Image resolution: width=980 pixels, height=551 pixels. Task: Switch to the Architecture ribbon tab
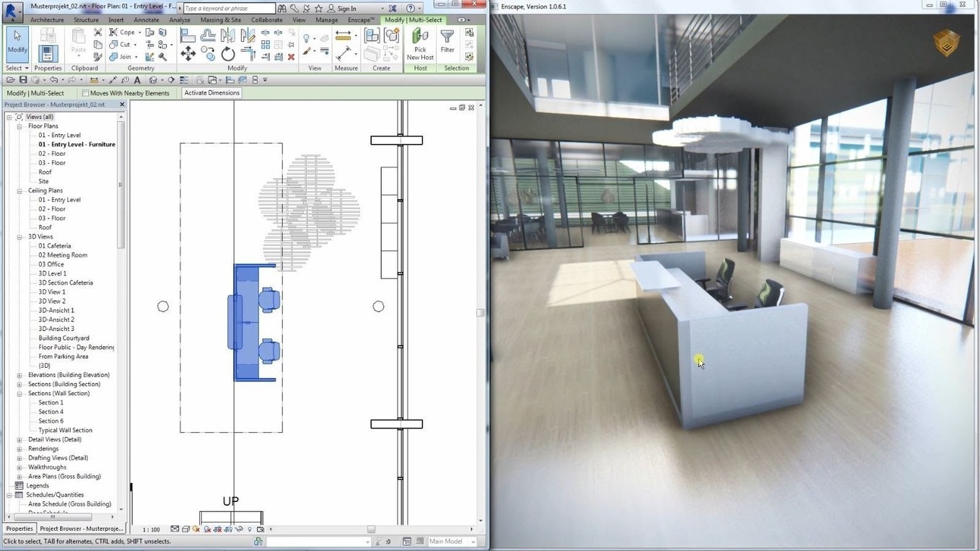(x=47, y=19)
